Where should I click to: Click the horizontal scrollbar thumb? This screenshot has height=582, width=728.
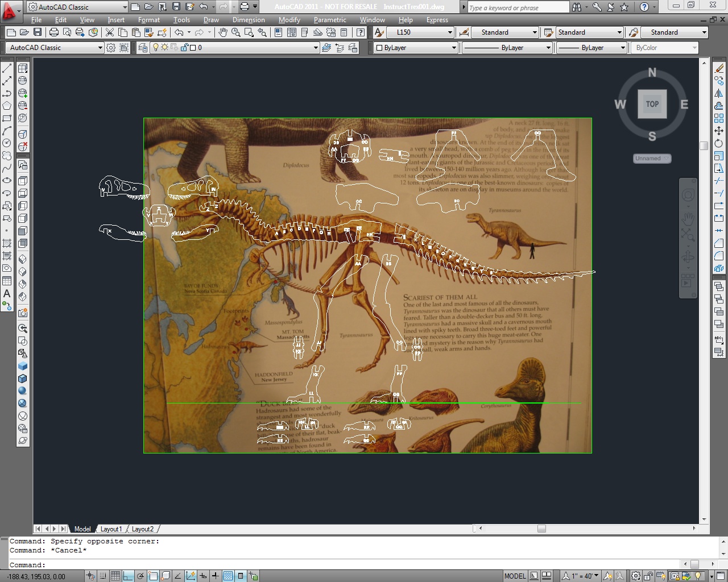(x=541, y=529)
